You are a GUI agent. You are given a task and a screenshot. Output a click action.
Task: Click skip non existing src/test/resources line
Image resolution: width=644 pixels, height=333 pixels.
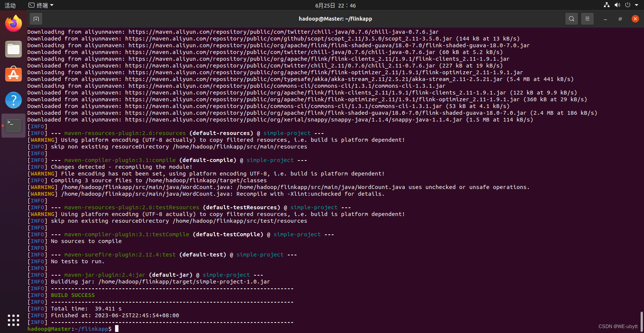click(167, 221)
